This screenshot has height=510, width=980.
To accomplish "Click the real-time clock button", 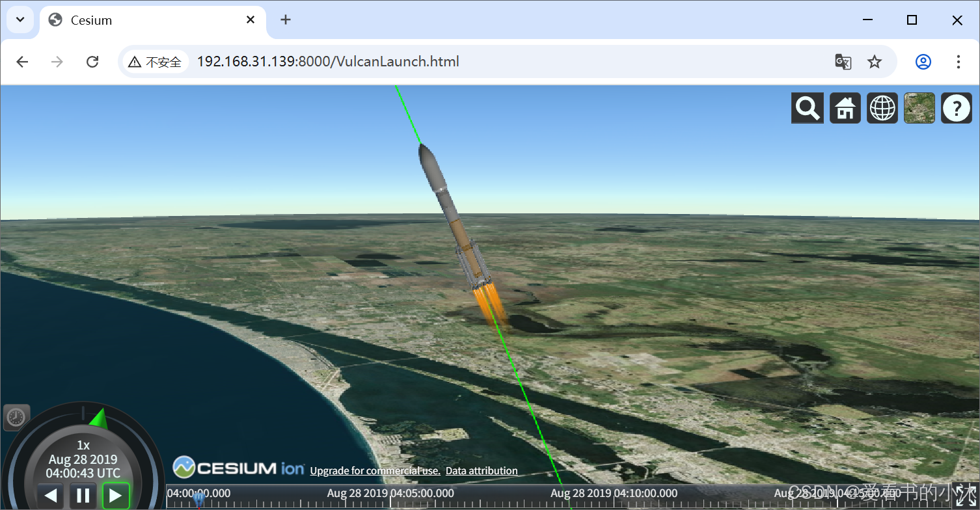I will point(17,417).
